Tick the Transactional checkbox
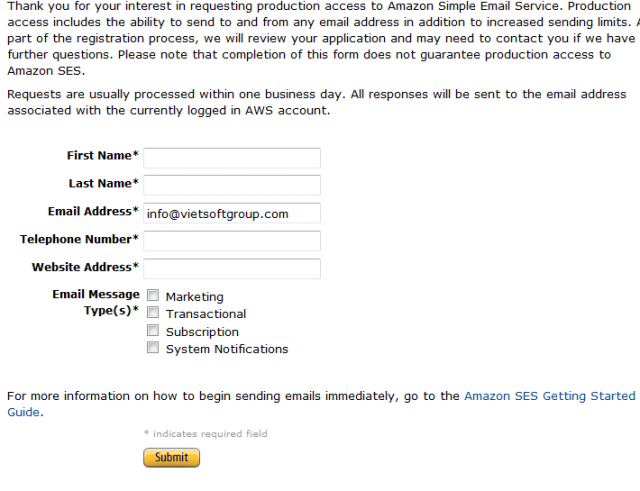The image size is (640, 491). coord(154,313)
